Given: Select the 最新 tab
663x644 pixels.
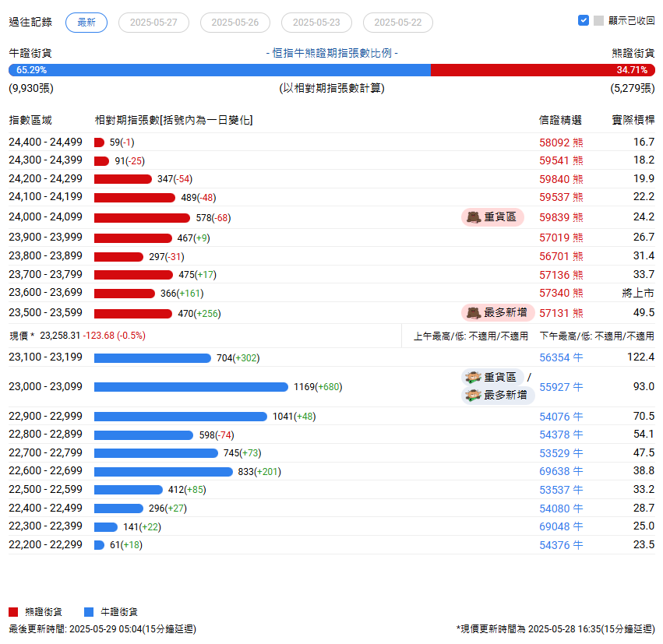Looking at the screenshot, I should pos(86,23).
